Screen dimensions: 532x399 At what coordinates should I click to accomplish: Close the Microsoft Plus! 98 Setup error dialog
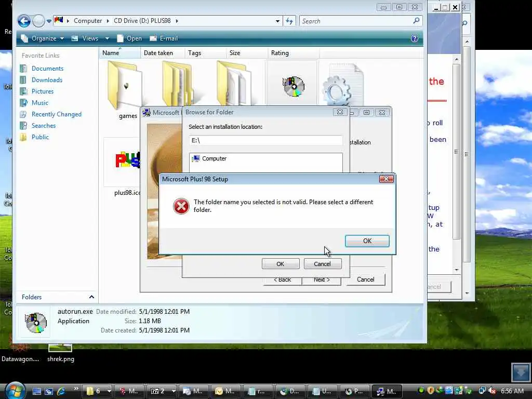point(386,179)
